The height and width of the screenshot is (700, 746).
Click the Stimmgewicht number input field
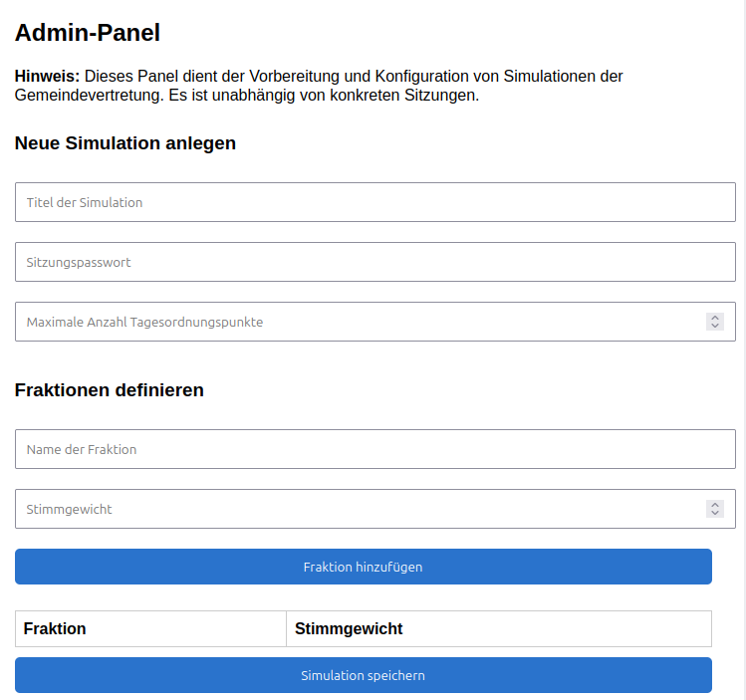pyautogui.click(x=359, y=509)
